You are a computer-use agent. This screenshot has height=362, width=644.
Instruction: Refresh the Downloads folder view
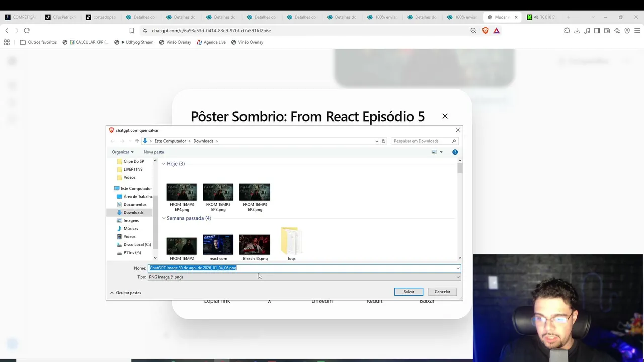pos(383,141)
